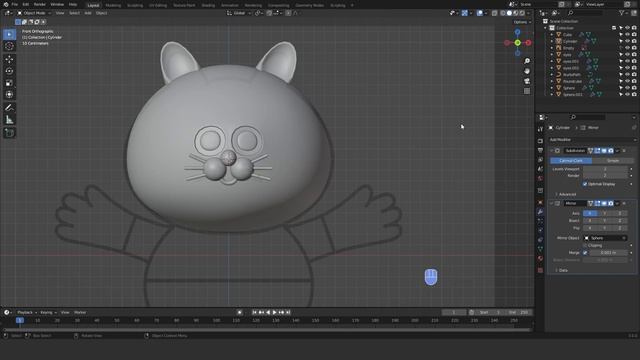Toggle selectability of Empty object
The image size is (640, 360).
coord(621,48)
